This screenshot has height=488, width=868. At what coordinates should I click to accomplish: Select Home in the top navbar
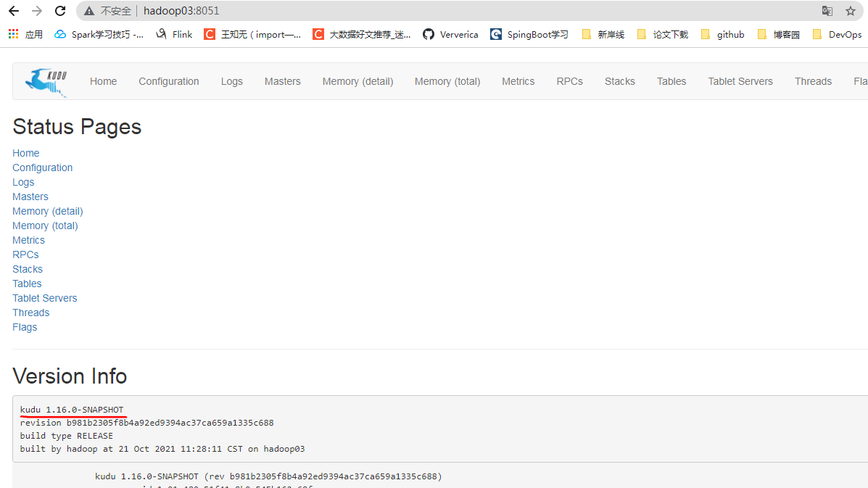pyautogui.click(x=104, y=81)
